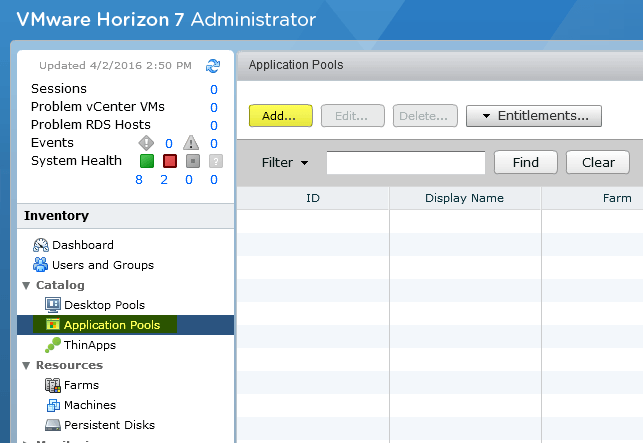
Task: Click the VMware Horizon 7 Administrator title
Action: (166, 19)
